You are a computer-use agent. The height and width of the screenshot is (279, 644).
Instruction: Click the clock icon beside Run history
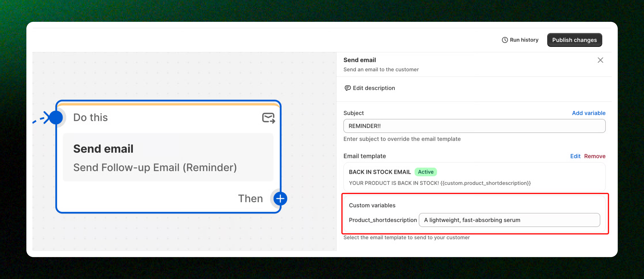[505, 40]
